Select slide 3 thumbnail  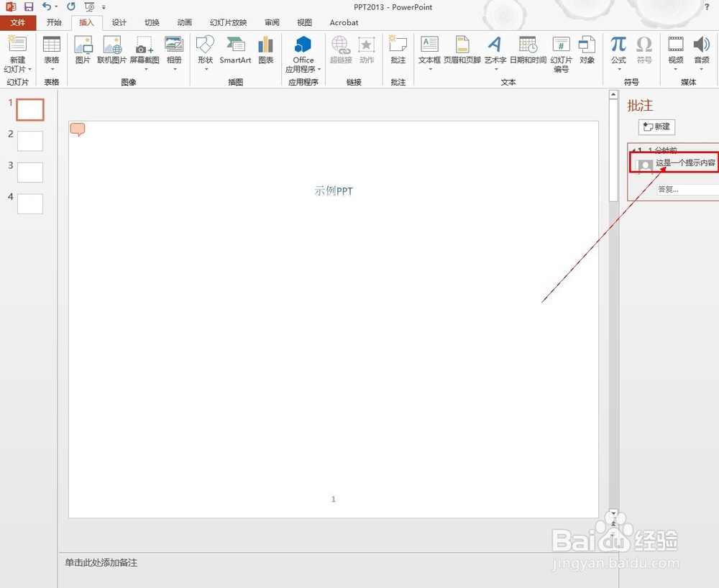pyautogui.click(x=30, y=173)
